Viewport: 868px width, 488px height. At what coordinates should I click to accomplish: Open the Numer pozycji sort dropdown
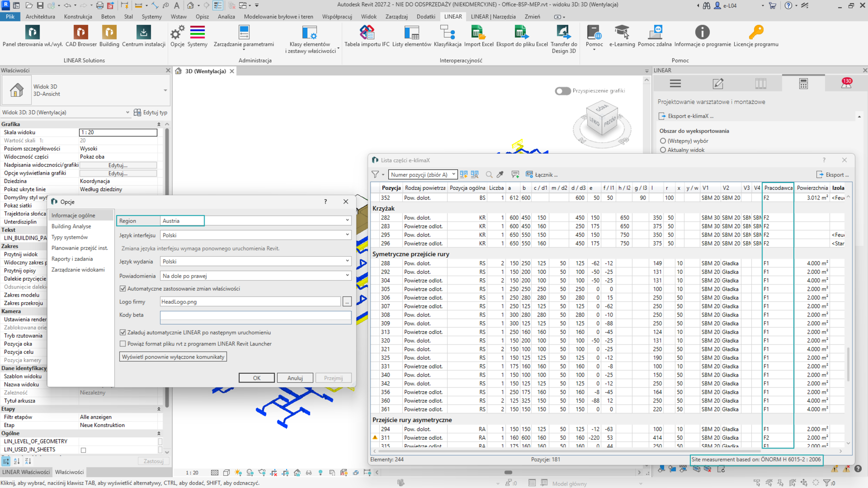click(423, 175)
